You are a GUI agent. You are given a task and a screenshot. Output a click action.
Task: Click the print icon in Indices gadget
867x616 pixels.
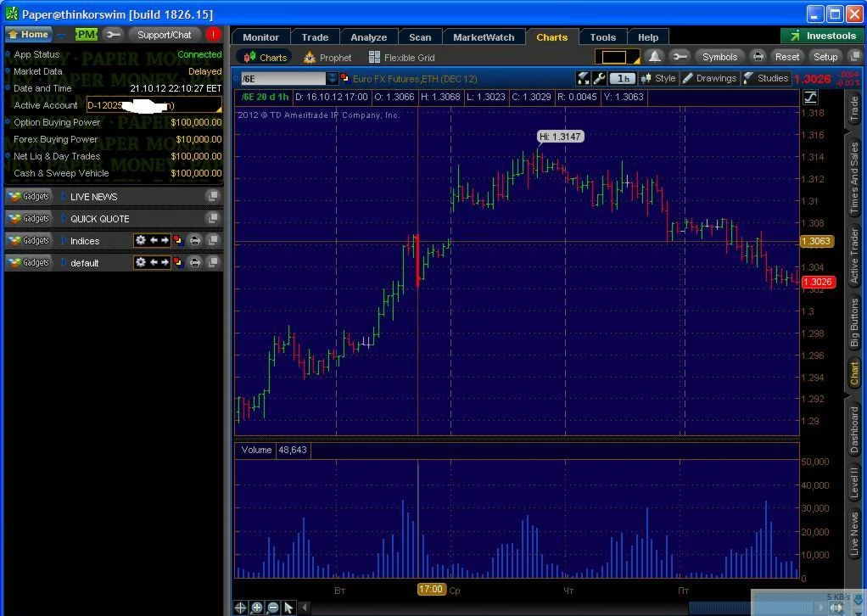point(194,240)
